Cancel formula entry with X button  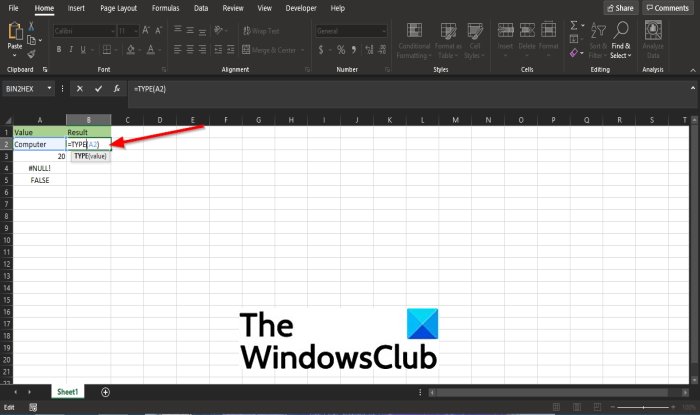coord(79,89)
